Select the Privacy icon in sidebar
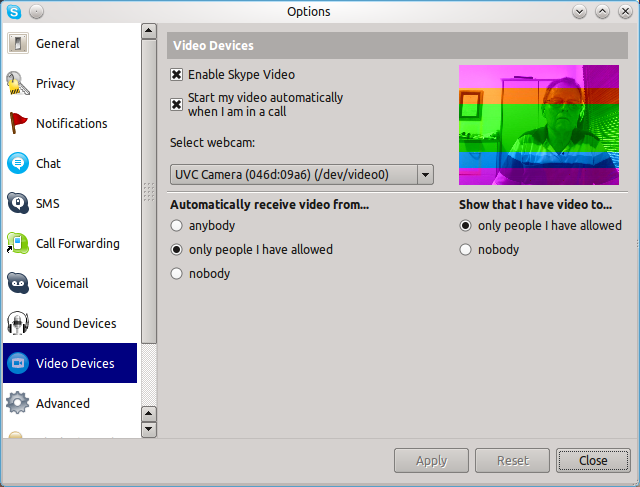Viewport: 640px width, 487px height. [17, 84]
